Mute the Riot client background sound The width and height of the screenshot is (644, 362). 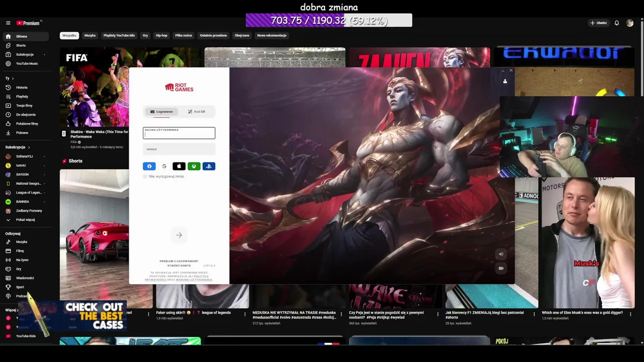click(x=501, y=254)
